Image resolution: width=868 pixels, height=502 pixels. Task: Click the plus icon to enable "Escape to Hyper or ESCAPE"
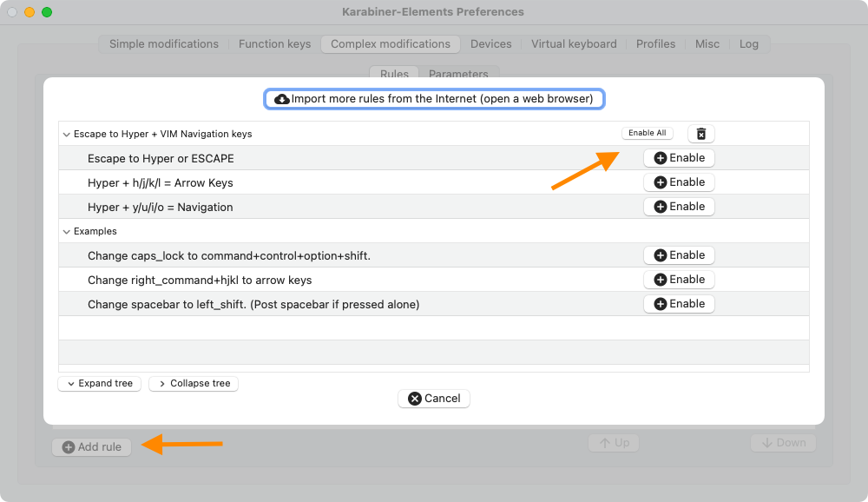pos(661,157)
